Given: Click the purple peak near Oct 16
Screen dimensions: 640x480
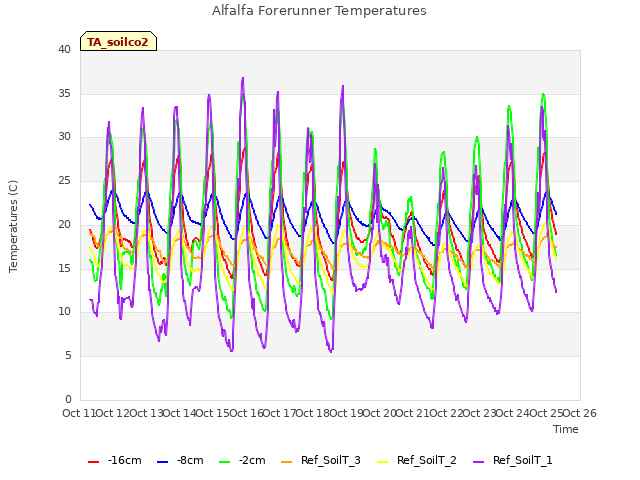Looking at the screenshot, I should [x=243, y=78].
